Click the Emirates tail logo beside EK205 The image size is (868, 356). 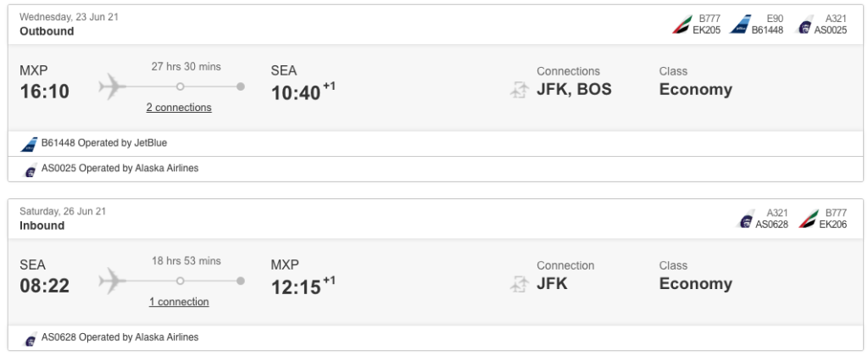pos(682,25)
